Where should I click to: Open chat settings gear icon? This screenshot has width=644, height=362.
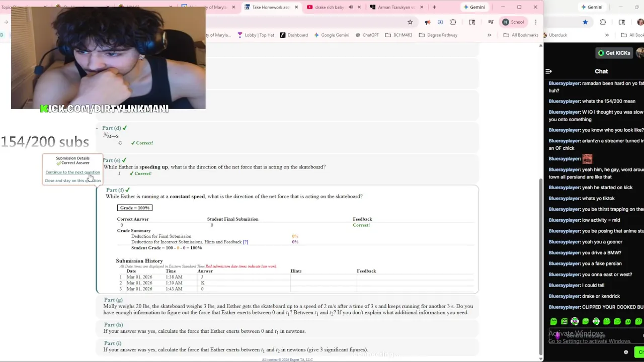[x=626, y=352]
